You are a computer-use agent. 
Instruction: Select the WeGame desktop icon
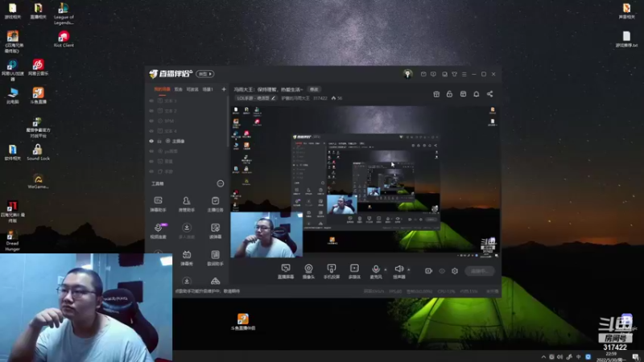[38, 180]
